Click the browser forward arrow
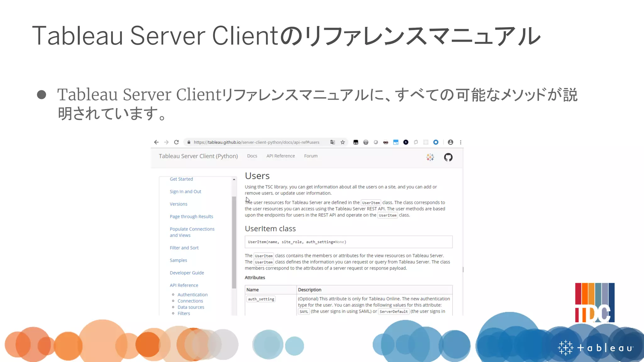Screen dimensions: 644x362 tap(166, 142)
